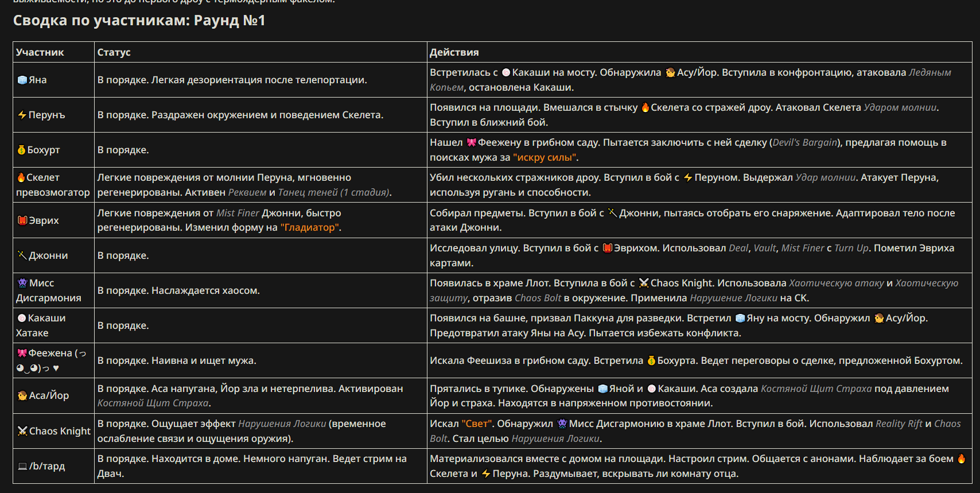
Task: Click the italic text "Хаотическую атаку"
Action: 836,283
